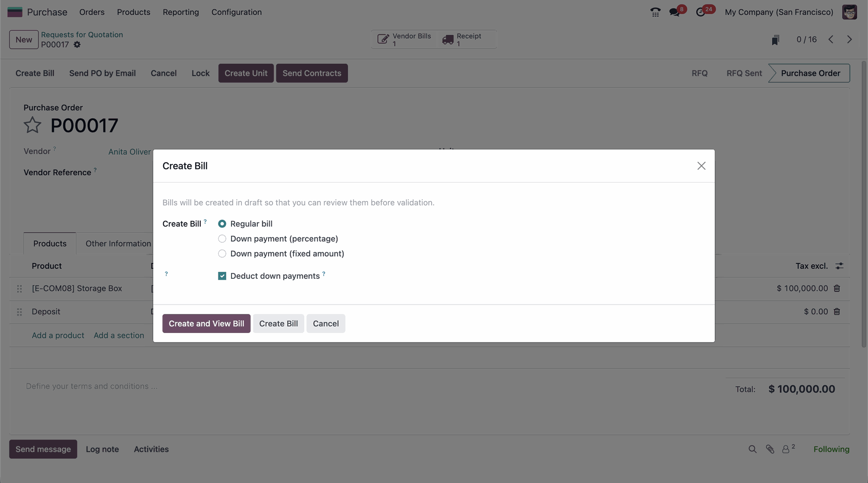The height and width of the screenshot is (483, 868).
Task: Choose Down payment (percentage) option
Action: click(222, 239)
